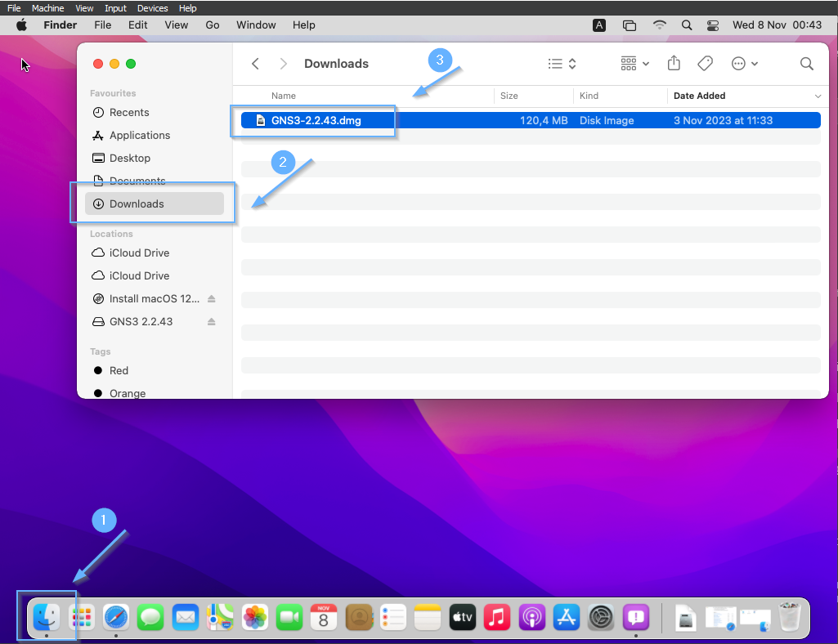The height and width of the screenshot is (644, 838).
Task: Open Safari from the Dock
Action: pos(116,617)
